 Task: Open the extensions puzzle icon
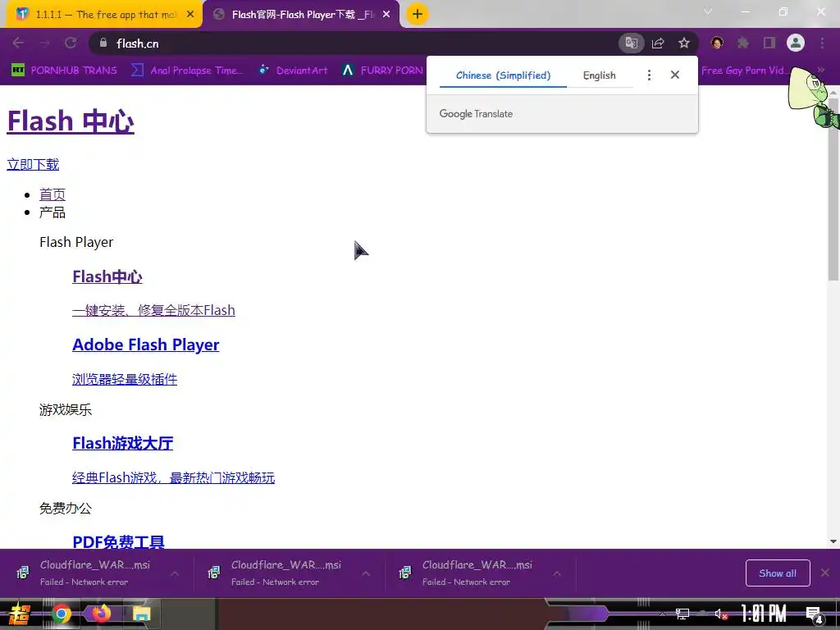click(x=742, y=43)
